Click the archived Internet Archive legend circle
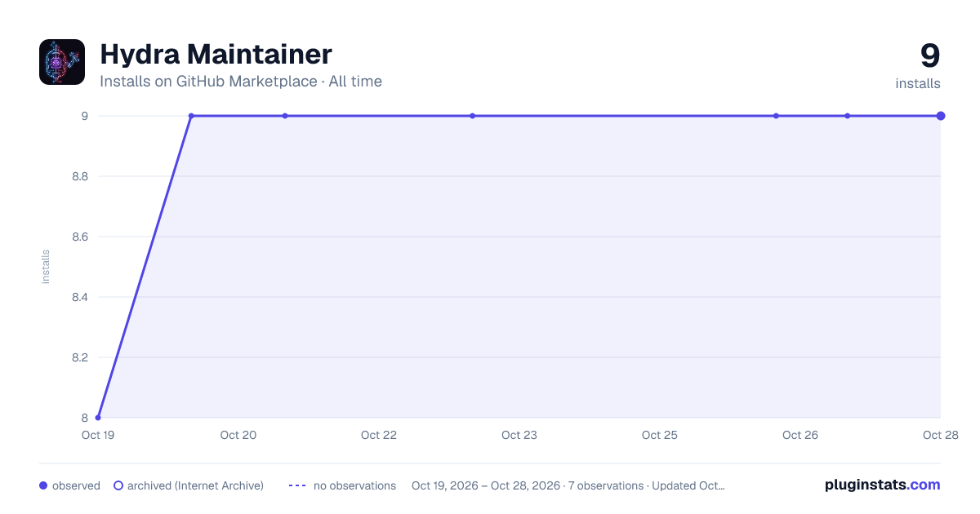 (x=118, y=485)
